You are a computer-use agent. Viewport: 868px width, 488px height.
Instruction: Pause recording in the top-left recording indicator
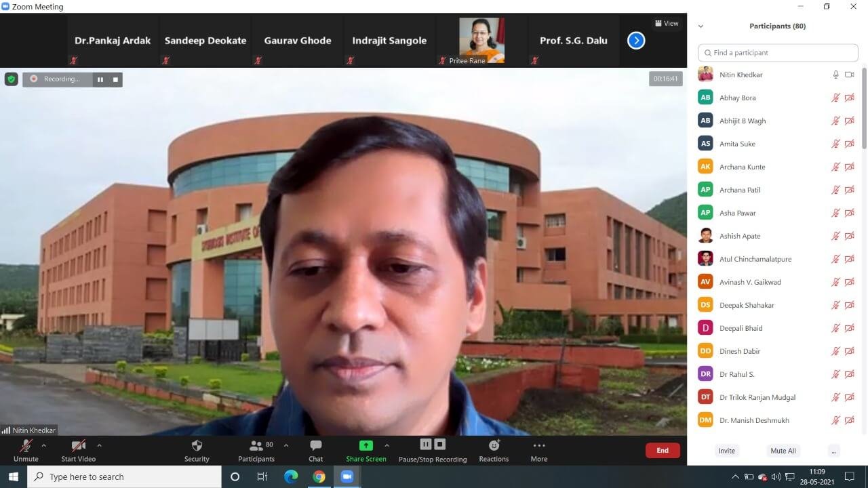(x=100, y=79)
